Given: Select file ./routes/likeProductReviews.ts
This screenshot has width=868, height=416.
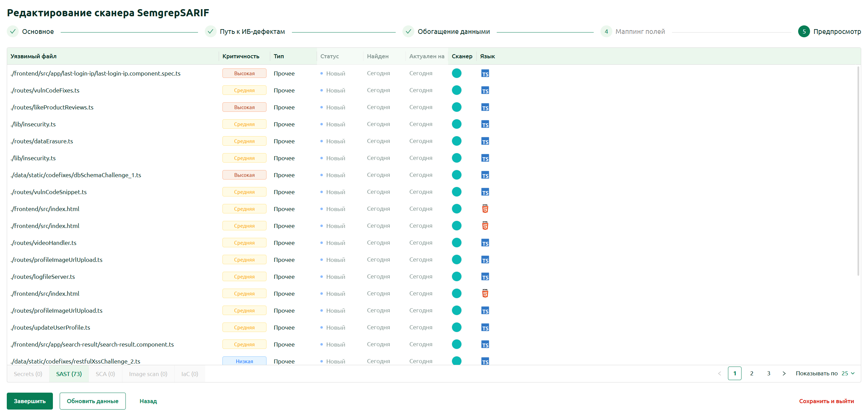Looking at the screenshot, I should [52, 107].
